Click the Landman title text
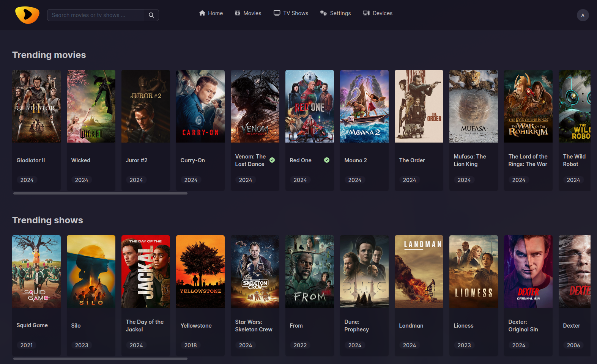The width and height of the screenshot is (597, 364). [x=411, y=326]
